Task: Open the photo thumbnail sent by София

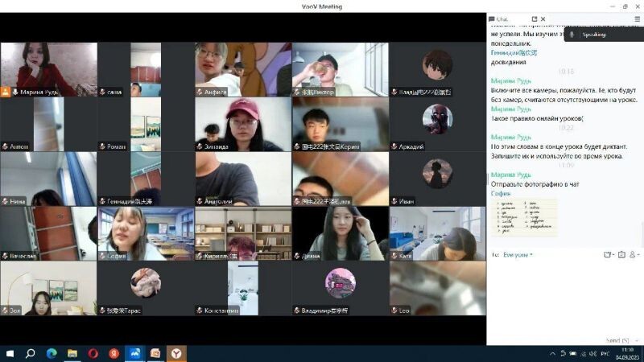Action: (526, 217)
